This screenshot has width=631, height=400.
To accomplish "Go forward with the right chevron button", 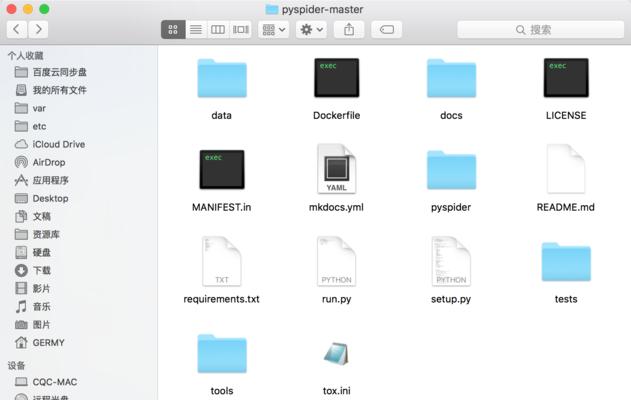I will [x=38, y=29].
